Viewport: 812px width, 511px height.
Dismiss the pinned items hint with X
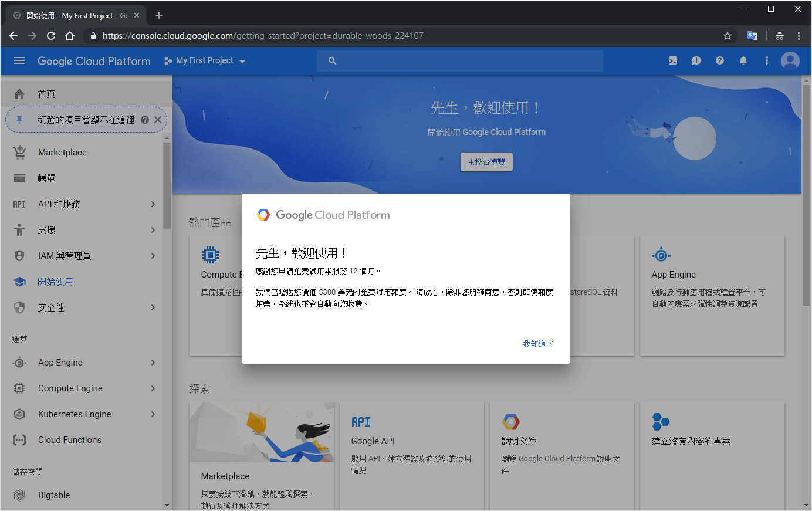tap(158, 120)
